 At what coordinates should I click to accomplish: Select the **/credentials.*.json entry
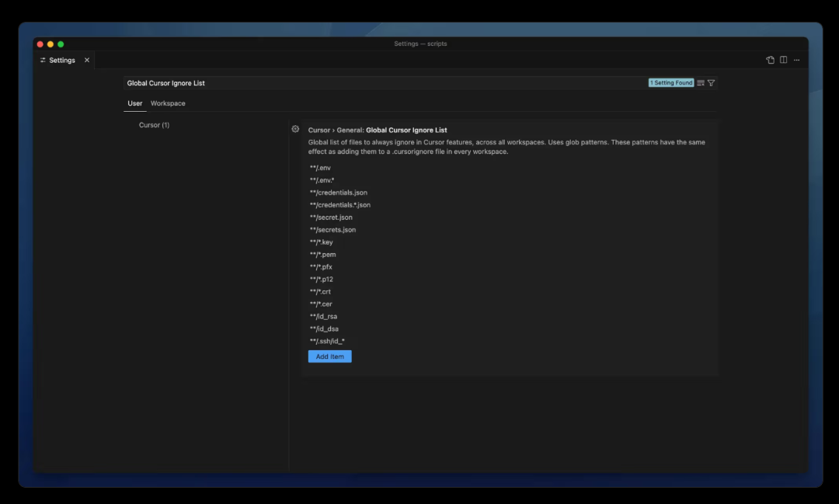point(339,204)
